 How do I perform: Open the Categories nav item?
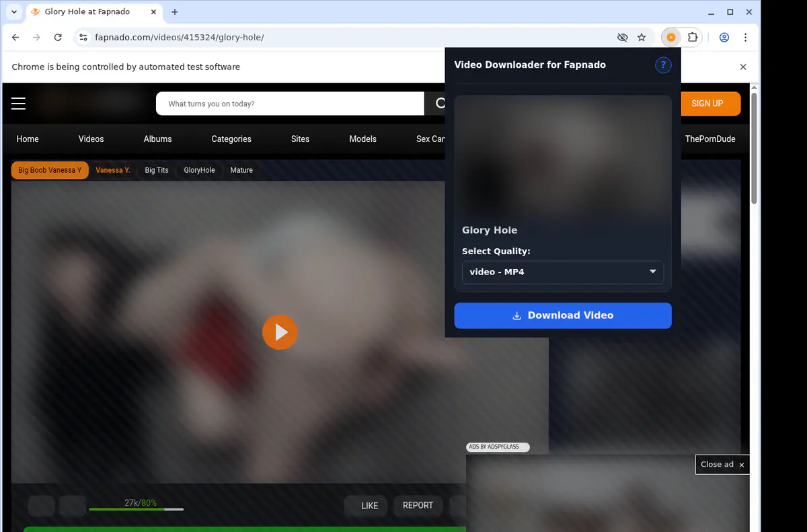(x=231, y=139)
